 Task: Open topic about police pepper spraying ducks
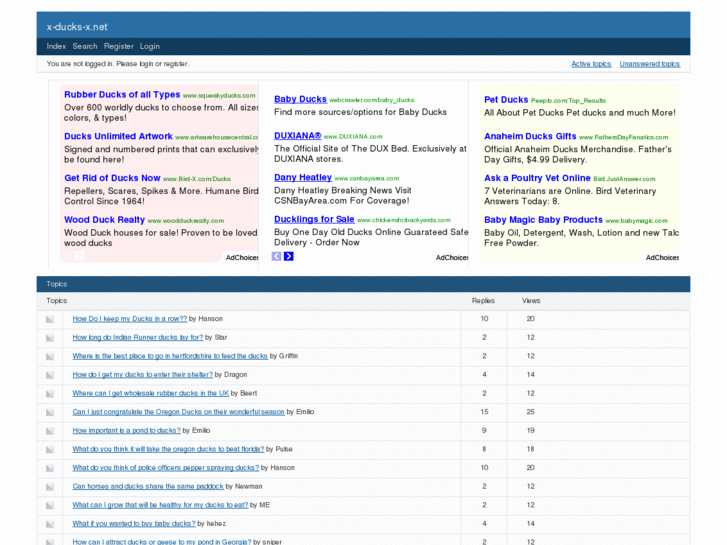[166, 468]
